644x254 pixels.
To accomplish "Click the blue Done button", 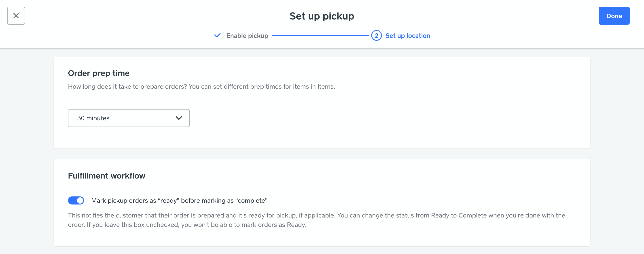I will point(614,16).
